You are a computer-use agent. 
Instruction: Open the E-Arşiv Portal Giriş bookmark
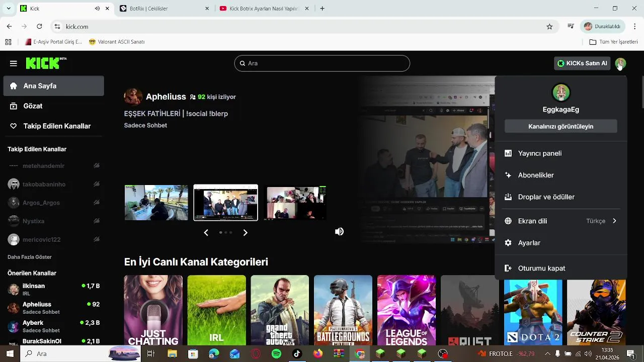[x=53, y=42]
